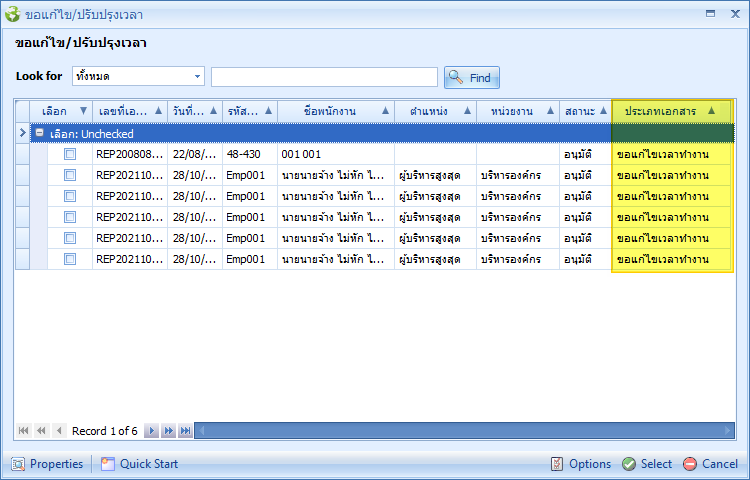
Task: Sort by รหัส... column arrow
Action: click(x=268, y=111)
